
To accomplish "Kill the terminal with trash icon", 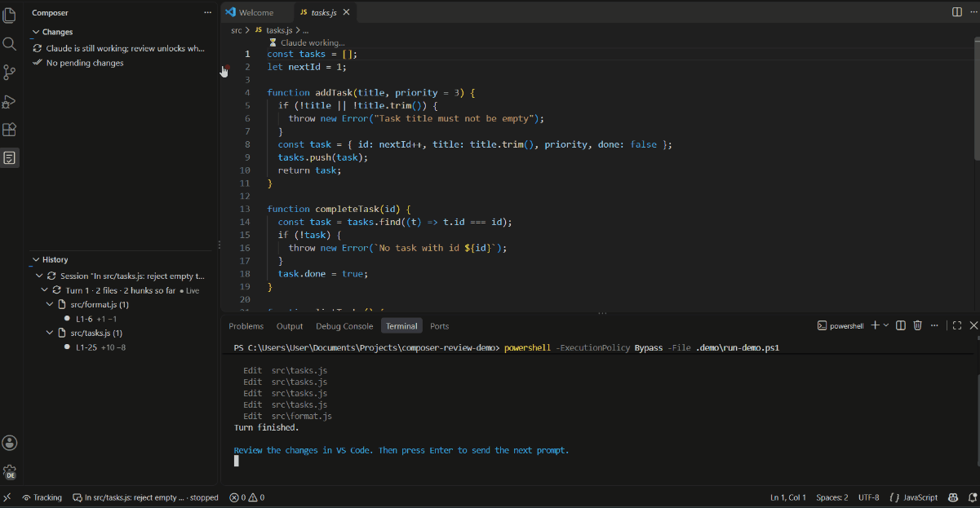I will click(x=917, y=325).
